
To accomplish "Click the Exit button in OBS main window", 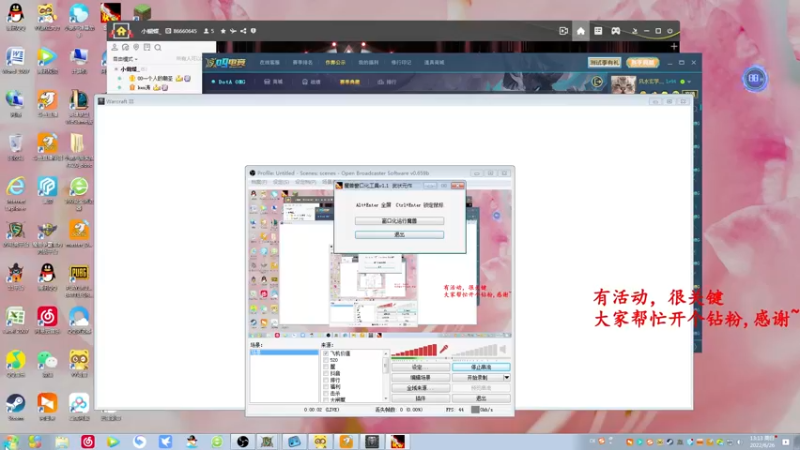I will [481, 398].
